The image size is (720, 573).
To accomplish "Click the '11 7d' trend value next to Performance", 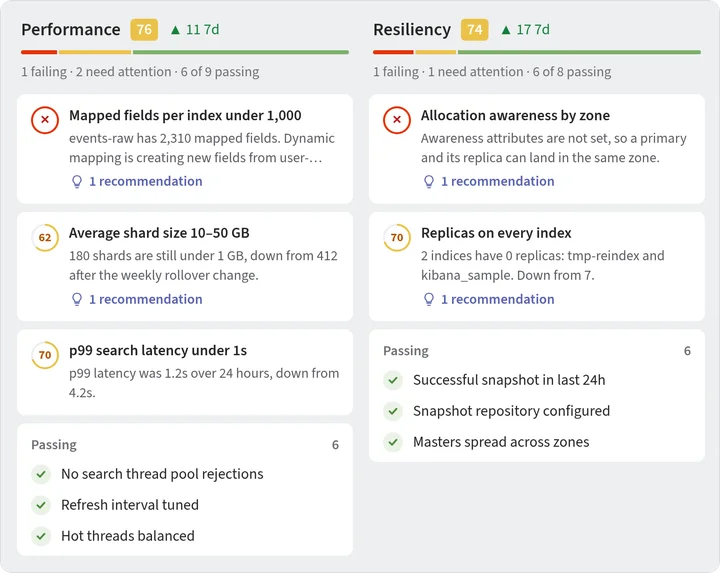I will (202, 30).
